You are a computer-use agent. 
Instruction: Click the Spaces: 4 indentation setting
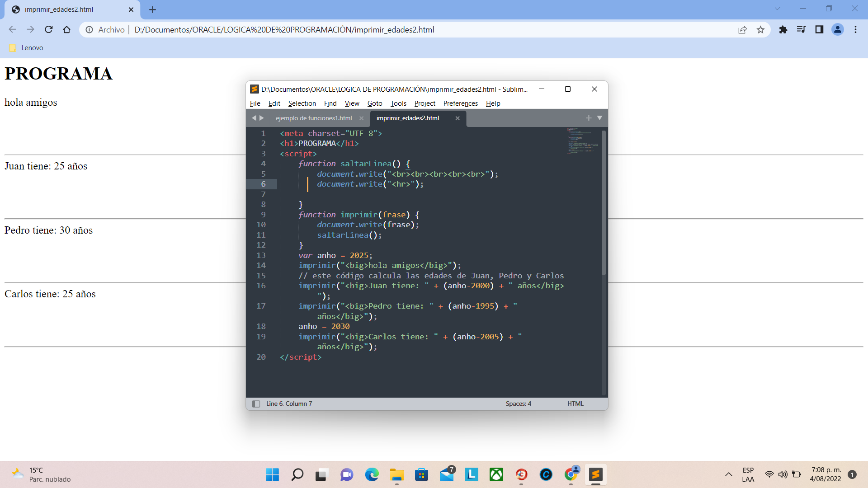coord(518,404)
